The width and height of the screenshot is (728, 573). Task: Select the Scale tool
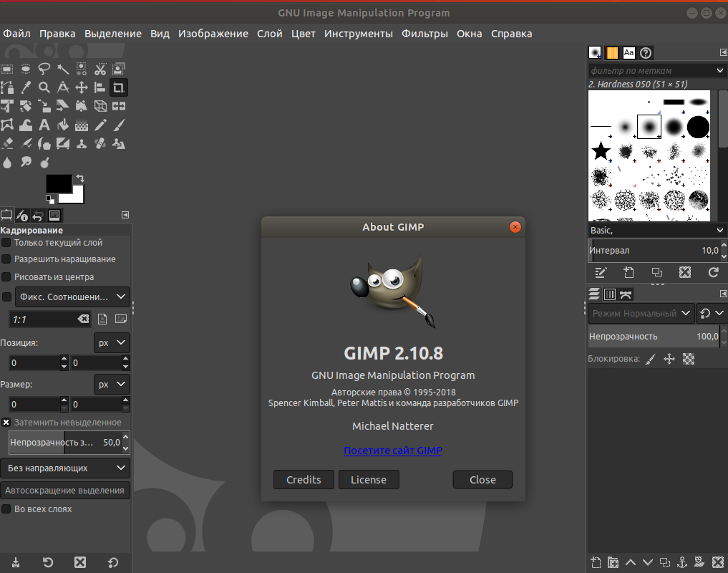(44, 106)
